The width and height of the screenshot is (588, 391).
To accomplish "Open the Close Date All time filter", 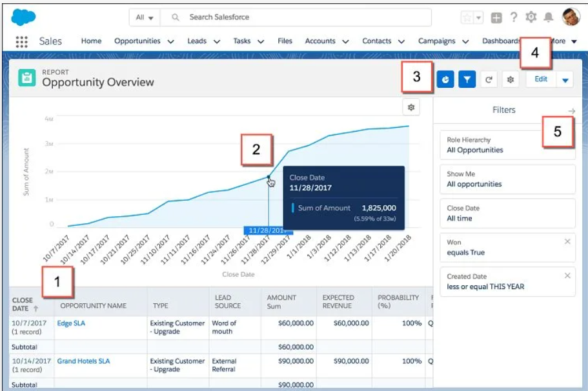I will (507, 214).
